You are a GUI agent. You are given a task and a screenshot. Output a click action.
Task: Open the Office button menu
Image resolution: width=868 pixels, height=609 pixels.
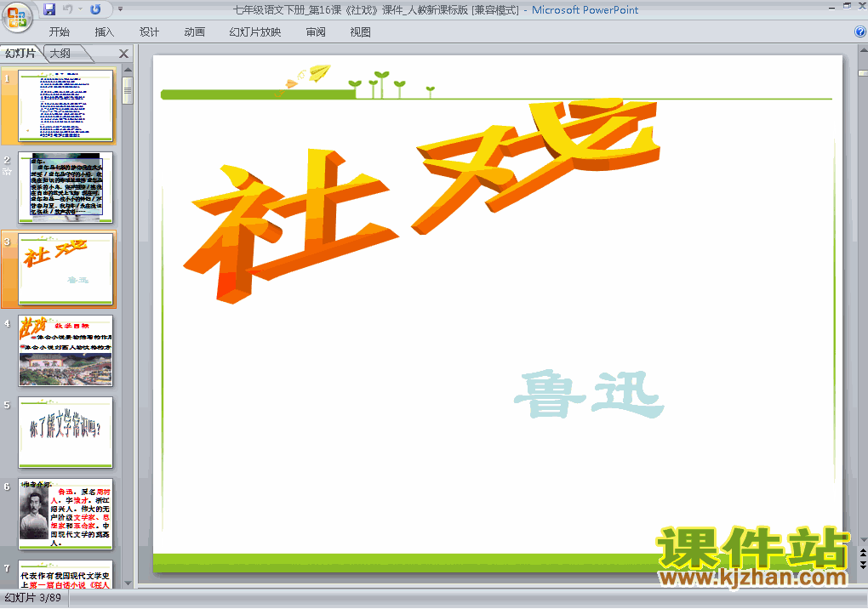[x=17, y=17]
